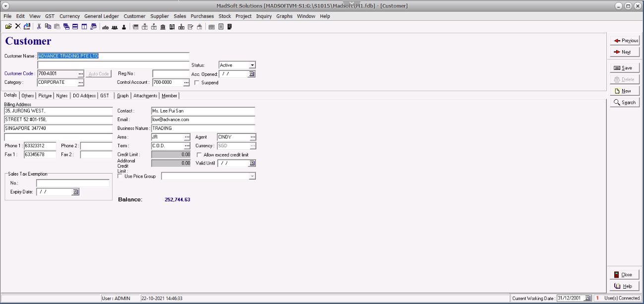Open the General Ledger menu
644x304 pixels.
coord(102,16)
